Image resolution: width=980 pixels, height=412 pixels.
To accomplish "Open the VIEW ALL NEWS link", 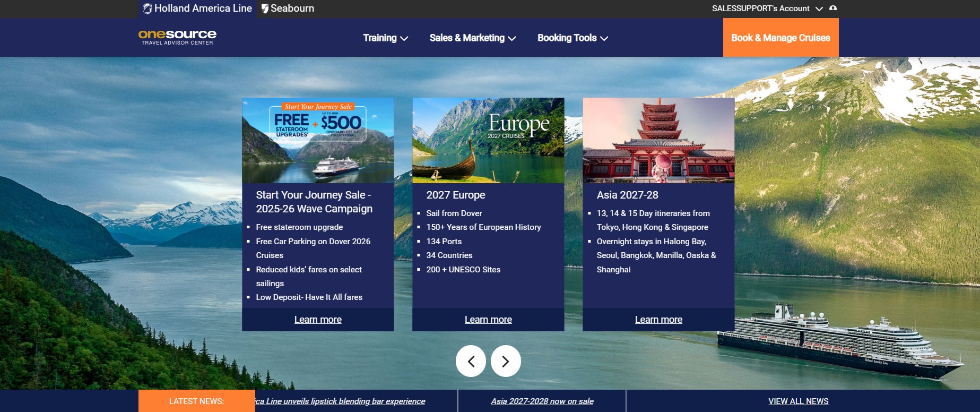I will (798, 401).
